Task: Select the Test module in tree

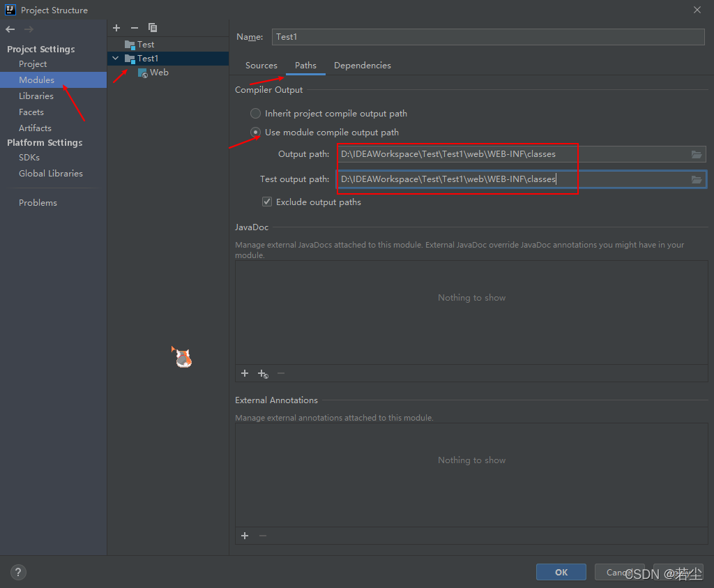Action: pos(168,45)
